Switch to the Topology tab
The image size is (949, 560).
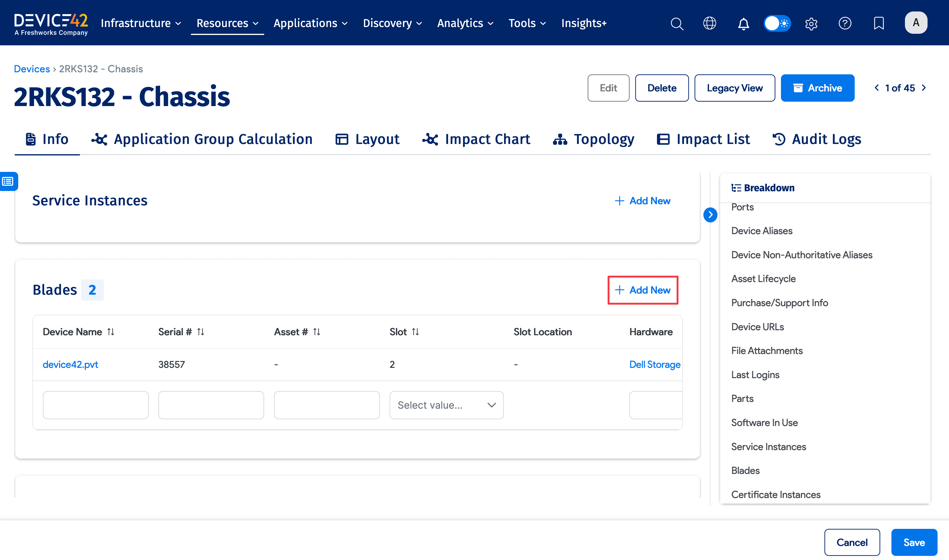tap(593, 139)
